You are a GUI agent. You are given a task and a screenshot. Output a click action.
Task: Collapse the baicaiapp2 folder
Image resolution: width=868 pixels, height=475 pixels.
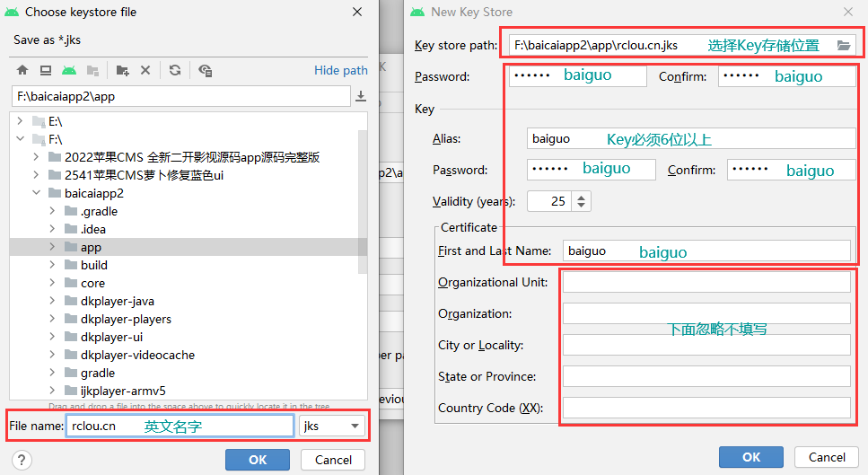click(36, 193)
